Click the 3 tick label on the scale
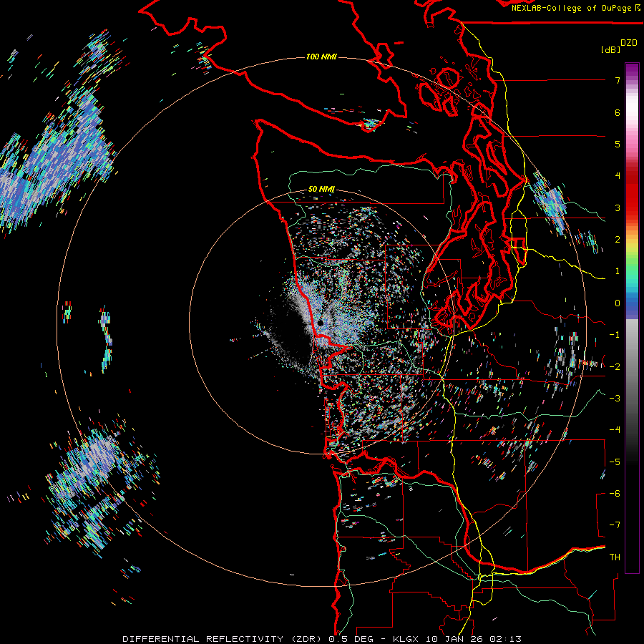Image resolution: width=644 pixels, height=644 pixels. tap(618, 208)
